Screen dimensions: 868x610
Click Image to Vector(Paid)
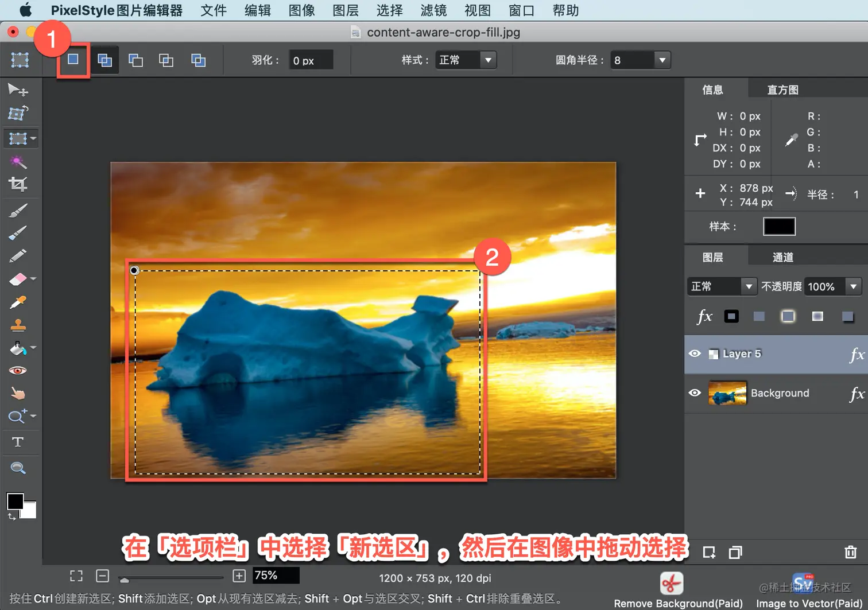tap(809, 591)
